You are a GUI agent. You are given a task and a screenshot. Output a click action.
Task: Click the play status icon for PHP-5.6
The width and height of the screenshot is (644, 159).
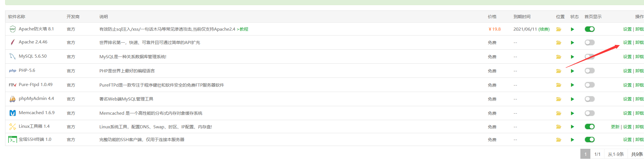[x=572, y=71]
